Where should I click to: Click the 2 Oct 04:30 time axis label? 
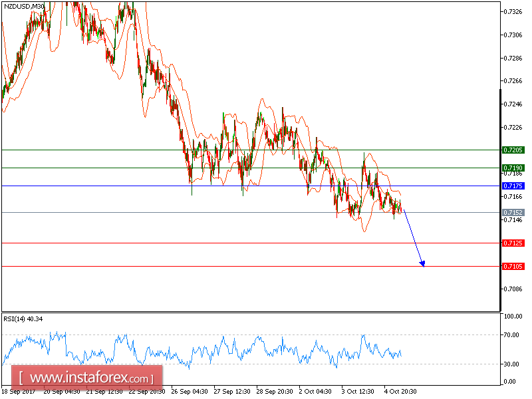(x=315, y=391)
